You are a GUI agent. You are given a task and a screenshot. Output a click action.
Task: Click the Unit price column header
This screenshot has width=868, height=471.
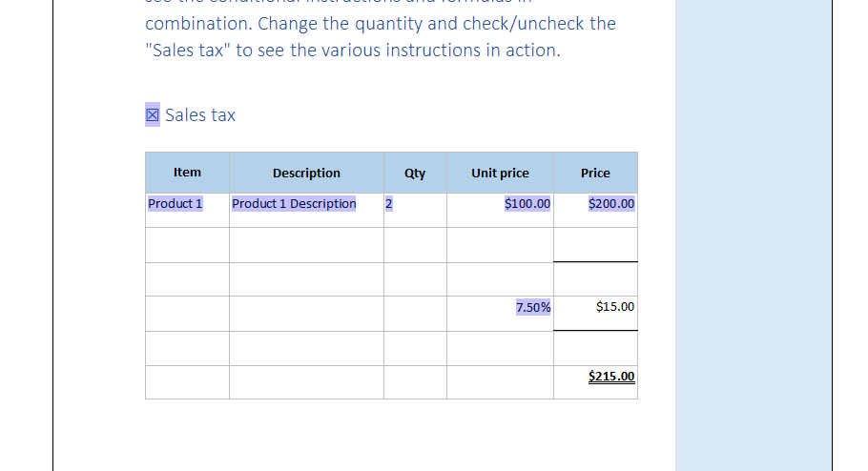pos(501,173)
